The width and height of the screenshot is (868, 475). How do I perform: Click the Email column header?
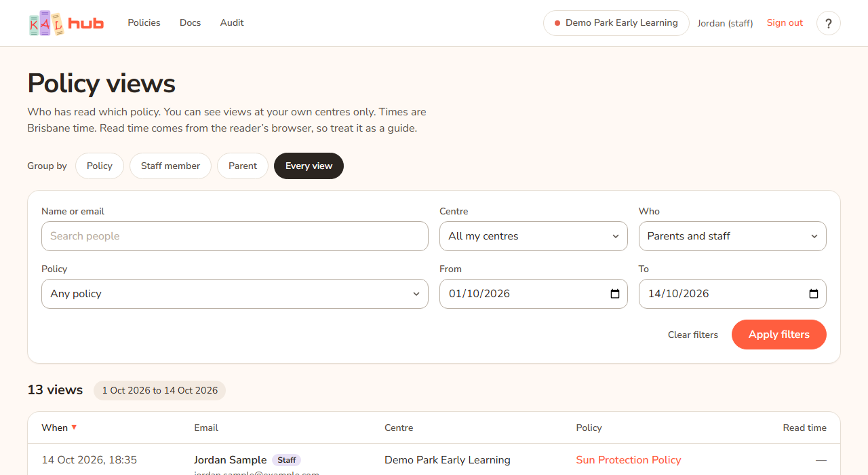(x=206, y=427)
